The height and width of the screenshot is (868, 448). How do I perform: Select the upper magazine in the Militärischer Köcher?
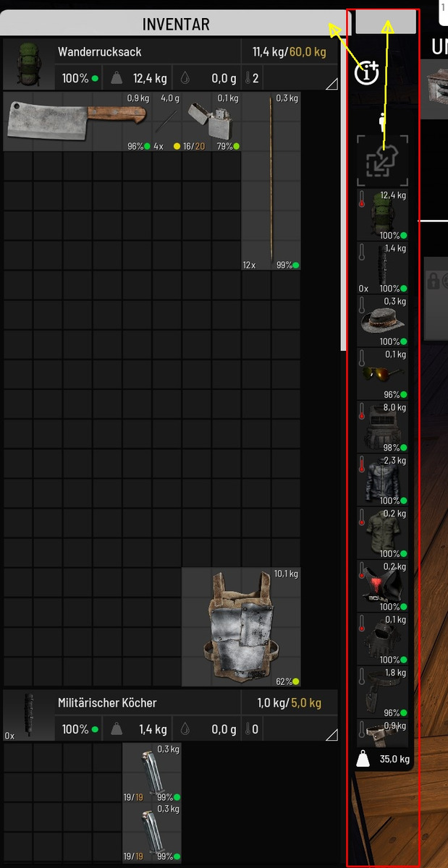152,772
